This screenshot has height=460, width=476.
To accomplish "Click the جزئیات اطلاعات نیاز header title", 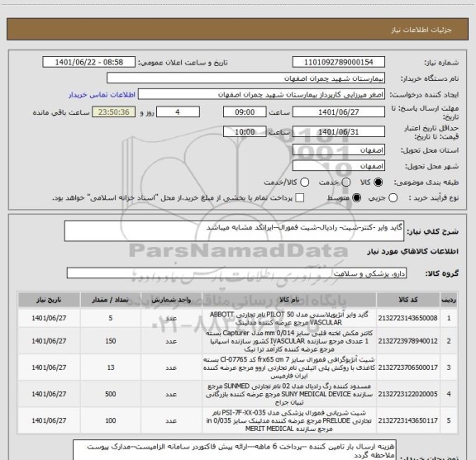I will 421,30.
